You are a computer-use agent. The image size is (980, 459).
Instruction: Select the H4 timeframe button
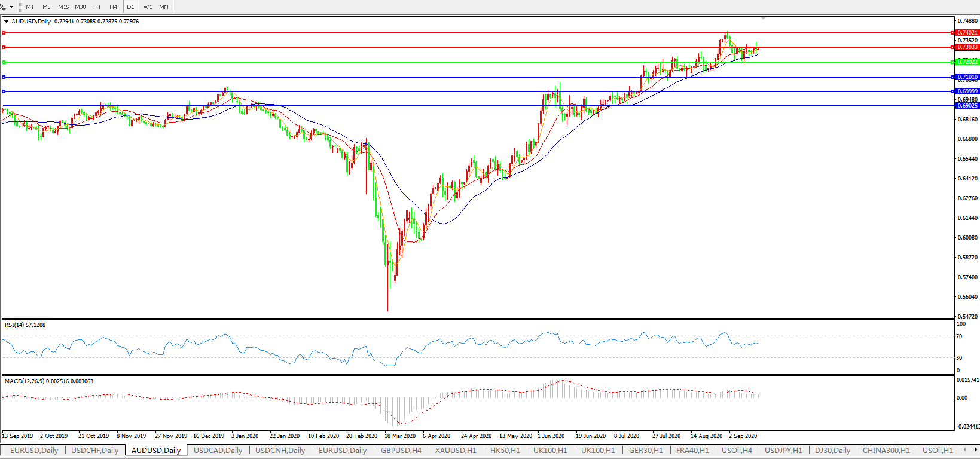point(114,7)
